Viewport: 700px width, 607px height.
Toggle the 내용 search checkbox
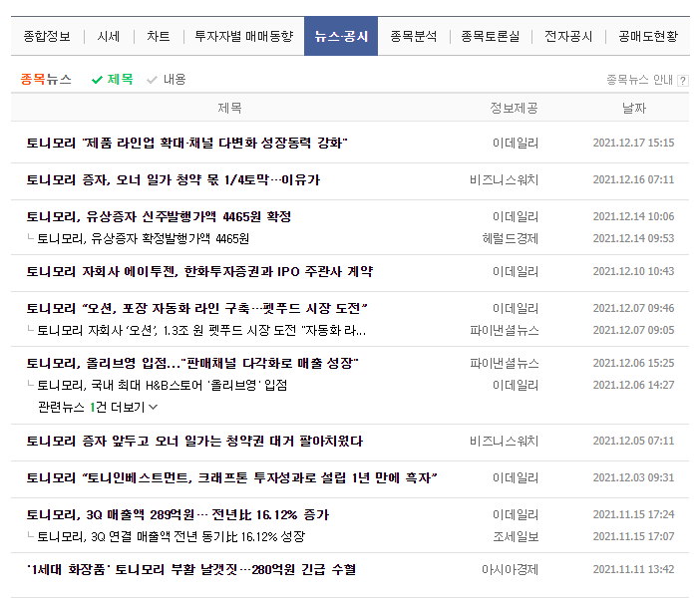point(167,80)
